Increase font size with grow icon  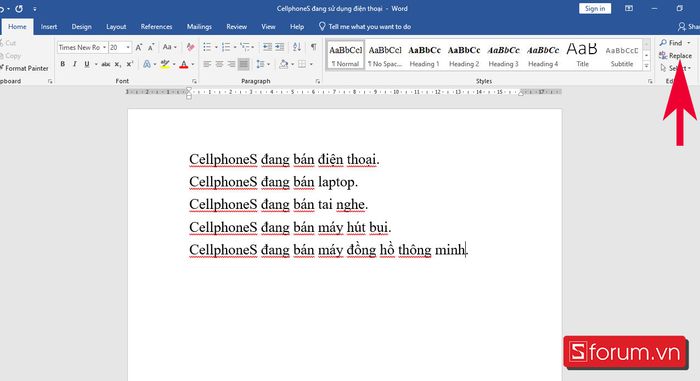coord(139,47)
